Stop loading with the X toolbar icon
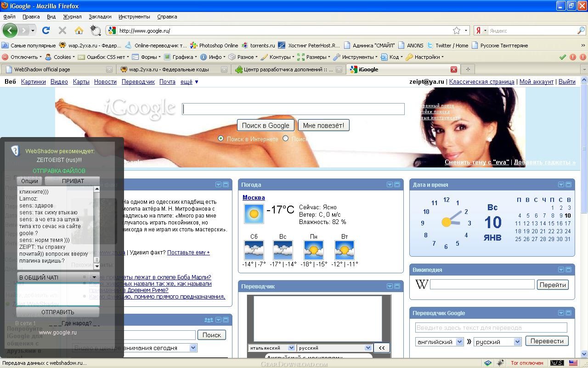Image resolution: width=588 pixels, height=368 pixels. tap(62, 30)
